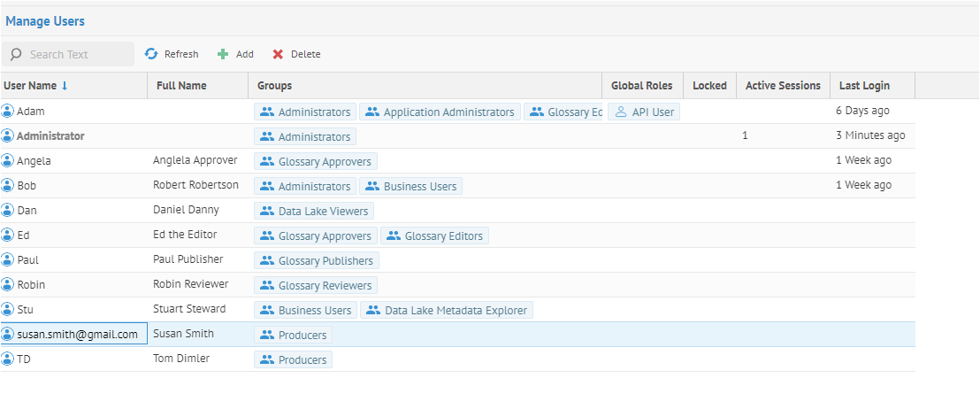Open Data Lake Metadata Explorer group tag
The width and height of the screenshot is (980, 417).
pos(447,311)
